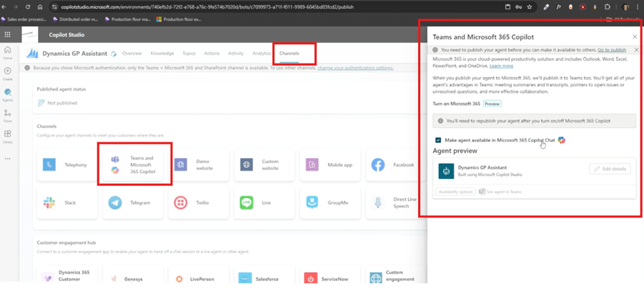Viewport: 644px width, 293px height.
Task: Select the Telephony channel card
Action: (67, 164)
